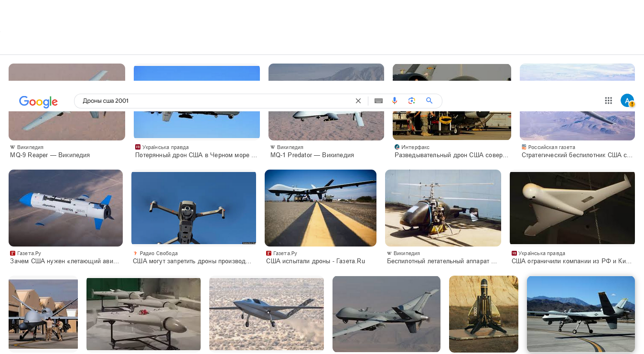The height and width of the screenshot is (354, 644).
Task: Open 'США испытали дроны - Газета.Ru' link
Action: tap(316, 261)
